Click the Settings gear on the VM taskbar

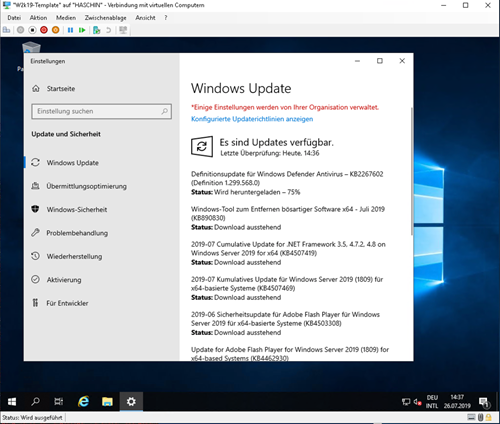pyautogui.click(x=131, y=402)
